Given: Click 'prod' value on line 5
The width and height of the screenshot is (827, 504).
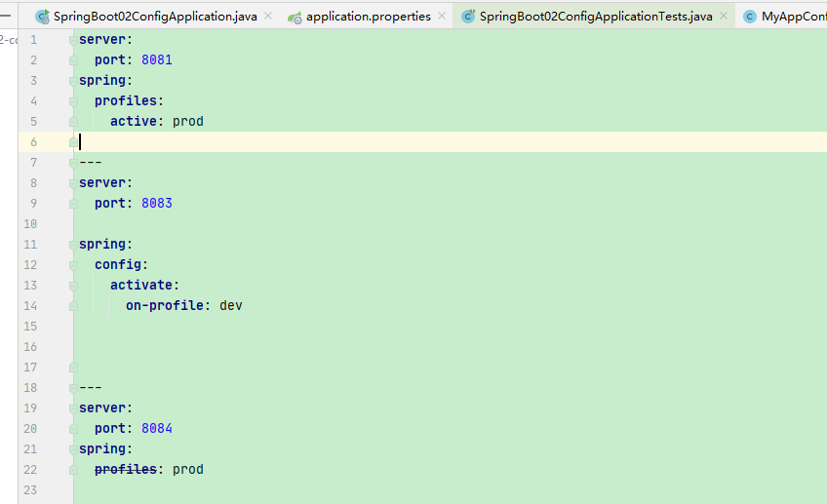Looking at the screenshot, I should click(x=188, y=122).
